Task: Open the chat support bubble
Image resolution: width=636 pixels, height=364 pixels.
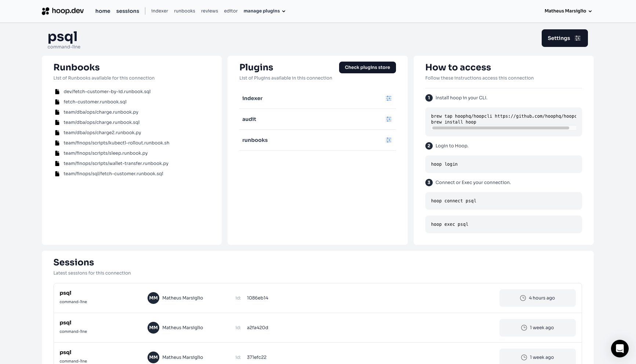Action: click(x=619, y=348)
